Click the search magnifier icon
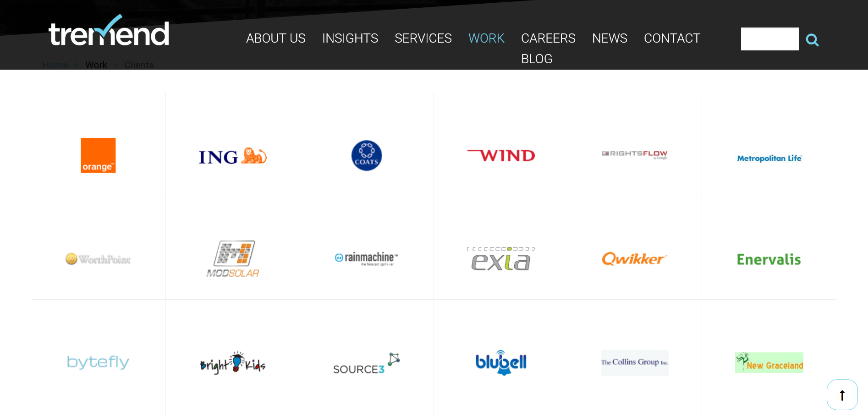This screenshot has height=417, width=868. click(x=813, y=40)
